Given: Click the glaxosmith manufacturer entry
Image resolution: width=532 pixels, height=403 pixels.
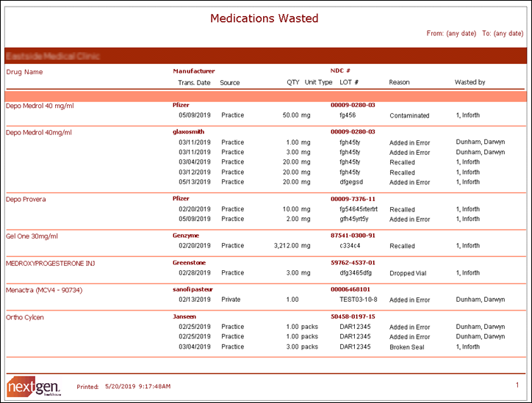Looking at the screenshot, I should click(x=188, y=131).
